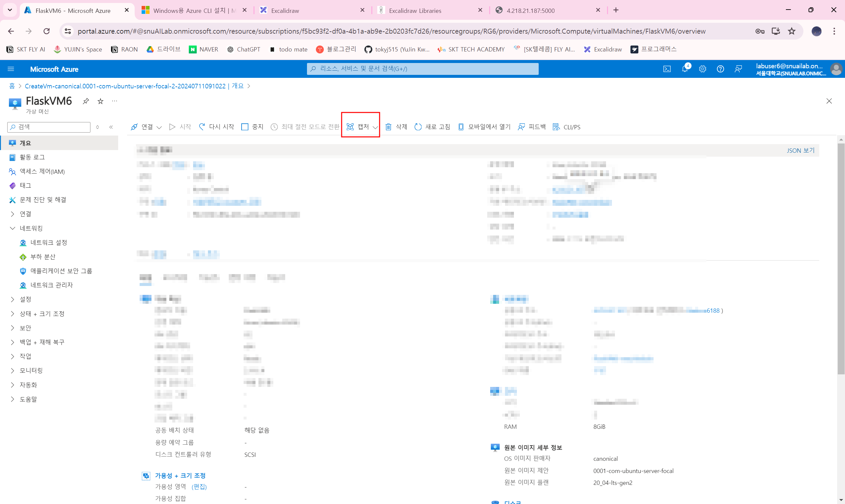
Task: Collapse the sidebar menu with double chevron
Action: pyautogui.click(x=111, y=127)
